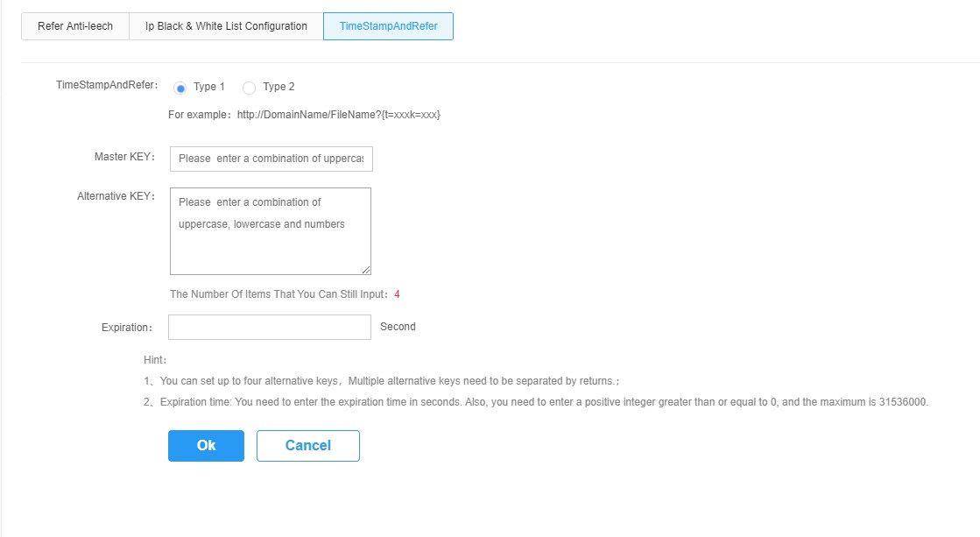Select the TimeStampAndRefer tab

click(388, 26)
